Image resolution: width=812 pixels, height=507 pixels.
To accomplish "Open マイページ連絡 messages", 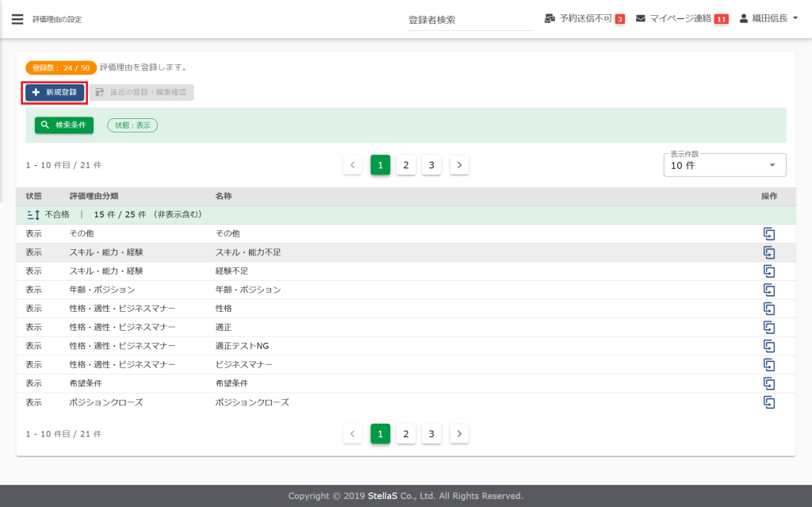I will 682,19.
